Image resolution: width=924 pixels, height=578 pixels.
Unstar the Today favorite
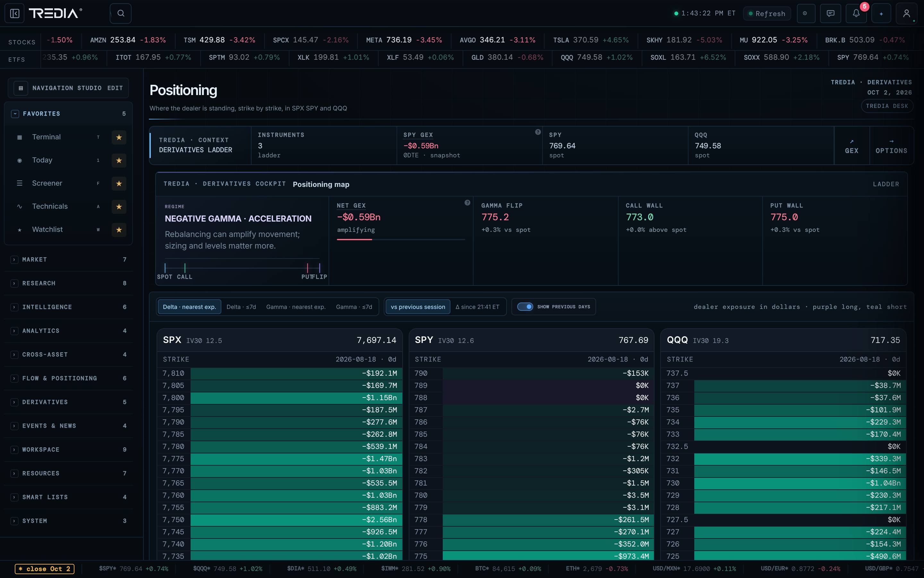[x=119, y=160]
